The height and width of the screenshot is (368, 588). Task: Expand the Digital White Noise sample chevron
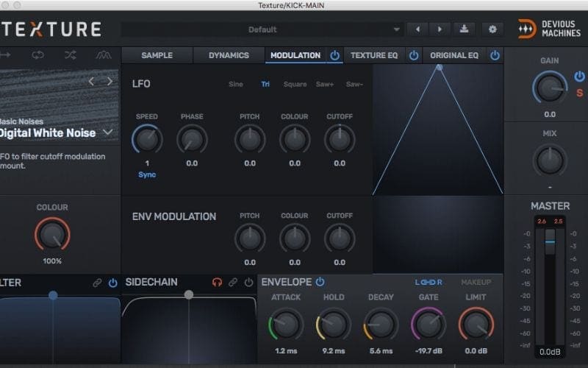click(x=107, y=132)
